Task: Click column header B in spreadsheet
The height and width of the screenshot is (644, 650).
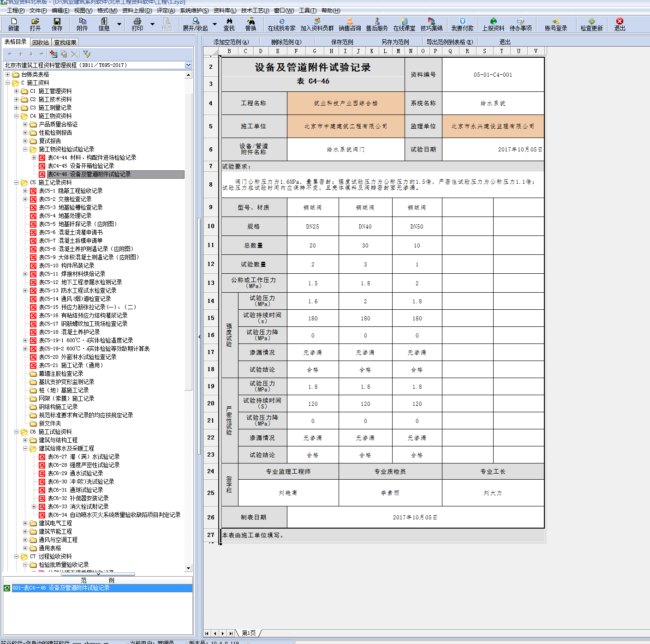Action: pos(229,51)
